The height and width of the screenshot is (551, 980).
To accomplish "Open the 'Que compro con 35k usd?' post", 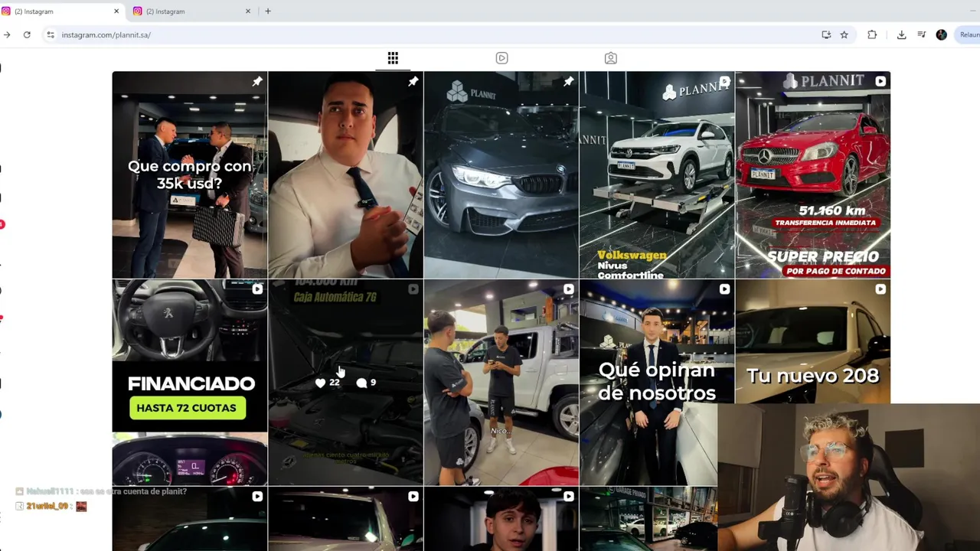I will click(190, 174).
